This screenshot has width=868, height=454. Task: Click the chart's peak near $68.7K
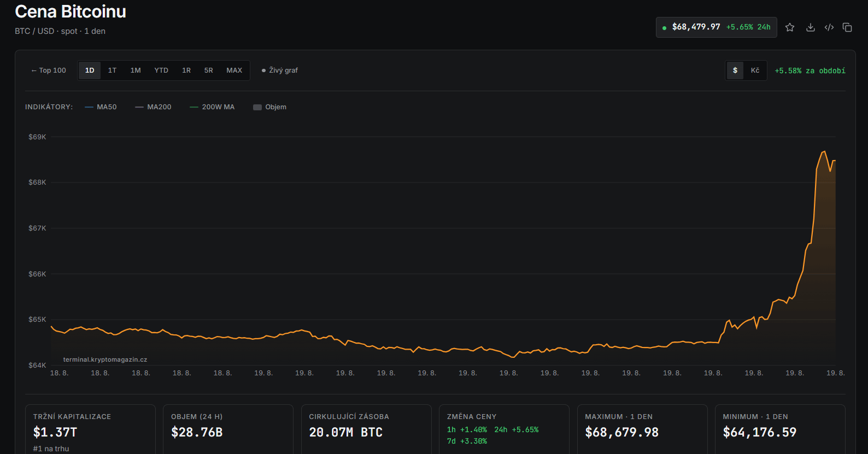pos(824,151)
